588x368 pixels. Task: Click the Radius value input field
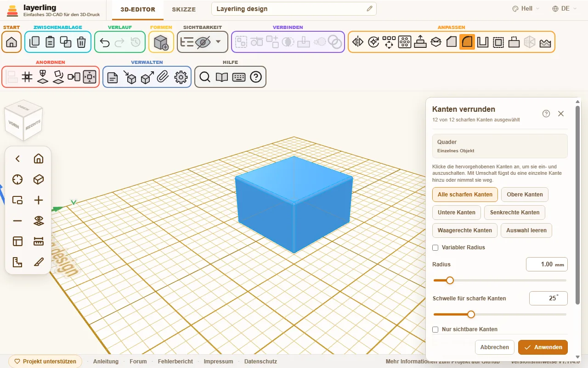click(x=547, y=264)
